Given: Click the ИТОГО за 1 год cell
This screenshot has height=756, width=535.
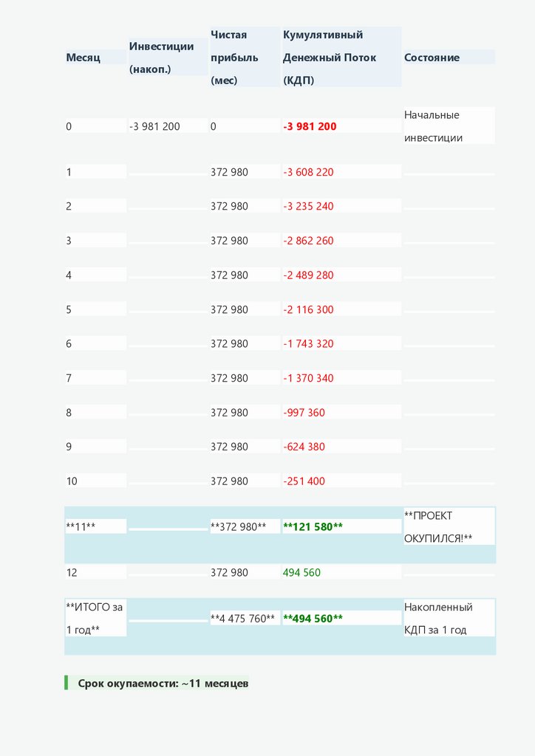Looking at the screenshot, I should click(x=94, y=619).
